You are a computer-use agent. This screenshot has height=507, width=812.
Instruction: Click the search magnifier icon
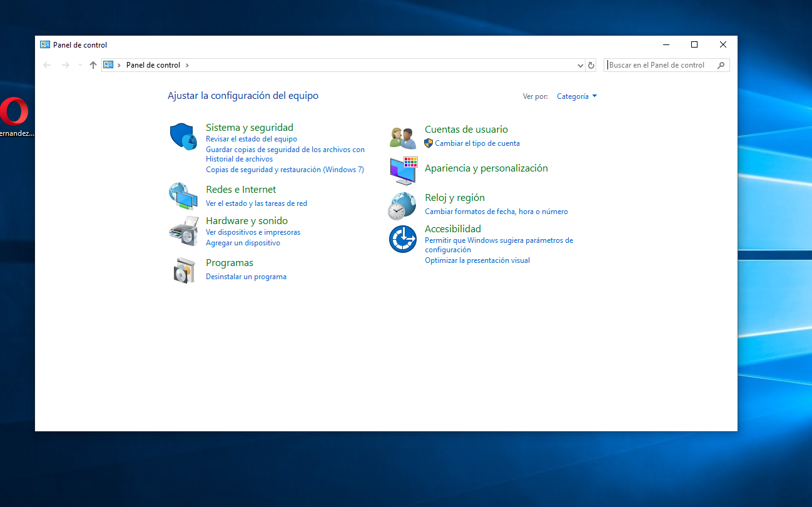point(721,65)
